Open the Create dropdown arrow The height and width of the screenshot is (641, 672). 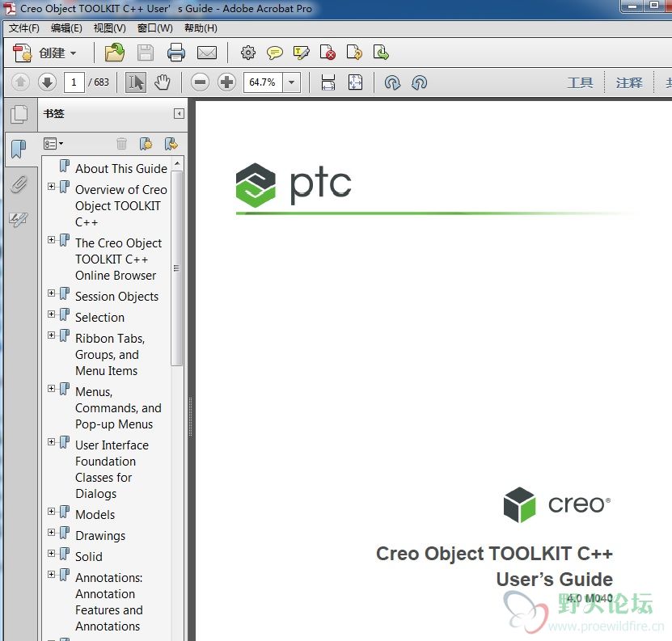pyautogui.click(x=74, y=53)
